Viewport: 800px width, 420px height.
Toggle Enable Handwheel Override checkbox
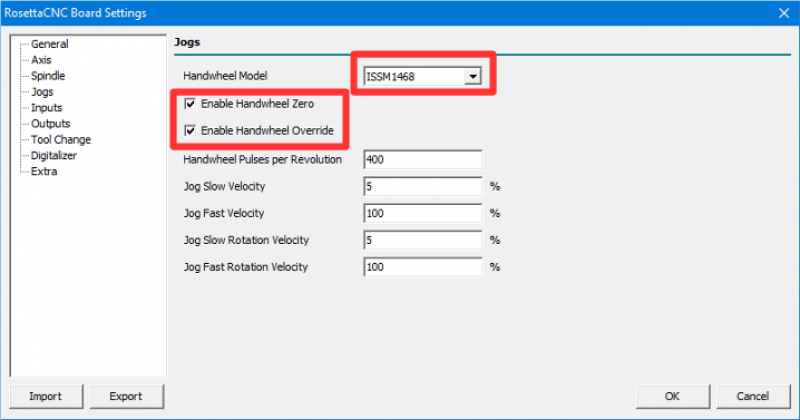[191, 131]
